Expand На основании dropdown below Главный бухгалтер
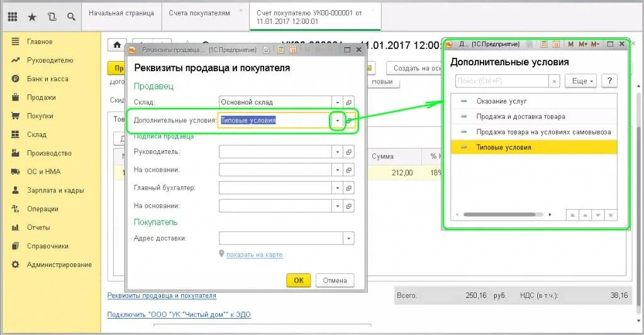Image resolution: width=644 pixels, height=335 pixels. [337, 206]
